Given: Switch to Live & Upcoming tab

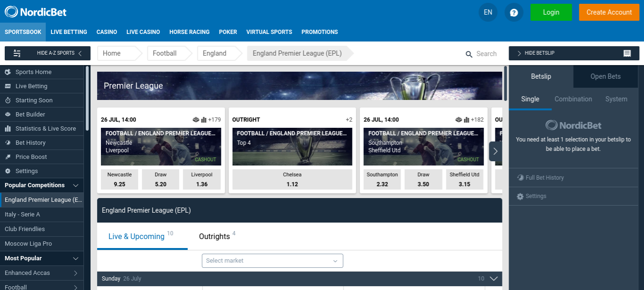Looking at the screenshot, I should [142, 236].
